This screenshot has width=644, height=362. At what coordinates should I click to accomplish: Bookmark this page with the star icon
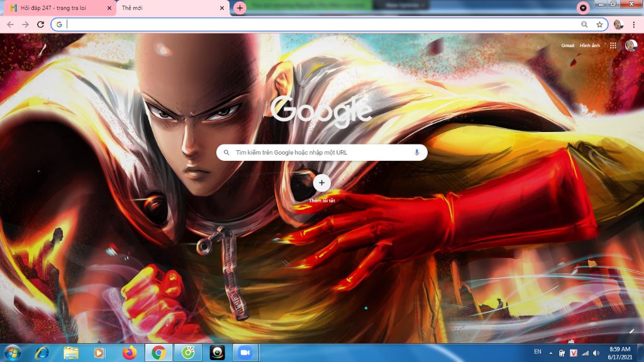[599, 25]
